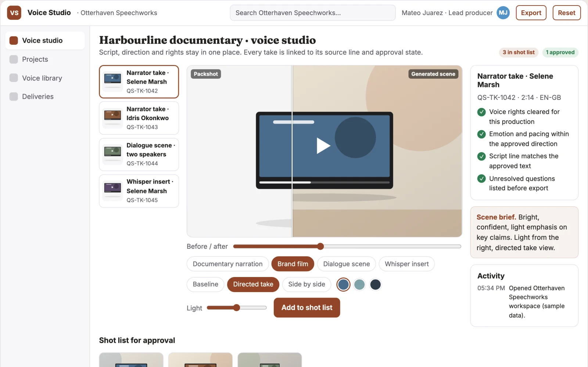The height and width of the screenshot is (367, 588).
Task: Select take QS-TK-1042 Selene Marsh card
Action: (x=139, y=82)
